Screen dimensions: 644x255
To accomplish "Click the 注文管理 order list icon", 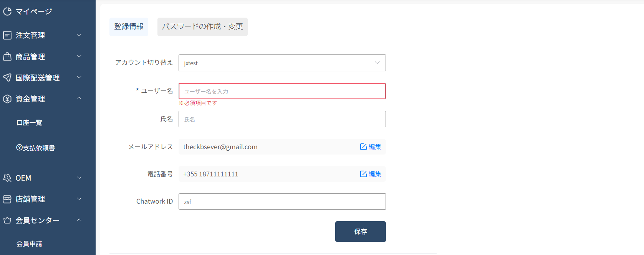I will click(7, 35).
